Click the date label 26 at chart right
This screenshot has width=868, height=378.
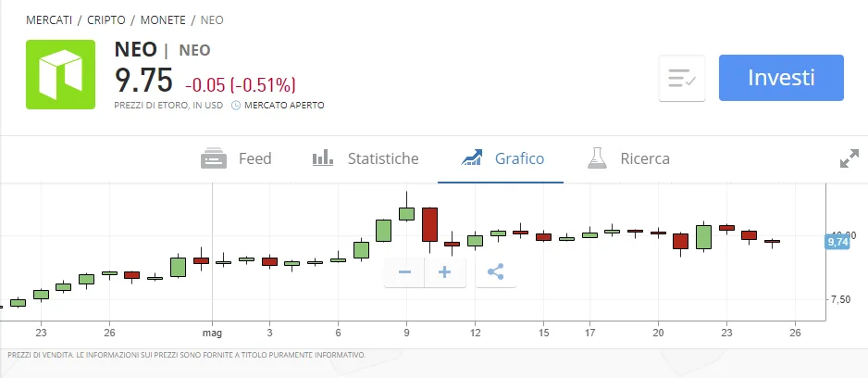795,334
